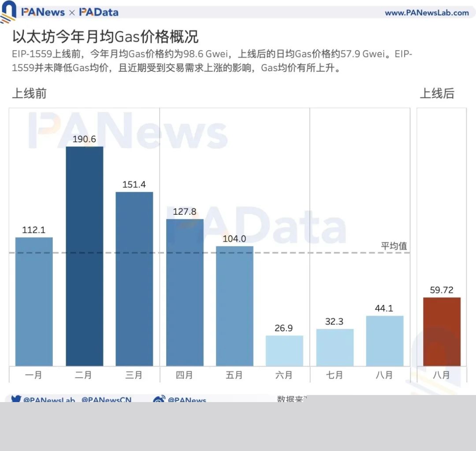Click the '上线前' section label
Viewport: 476px width, 451px height.
click(29, 93)
